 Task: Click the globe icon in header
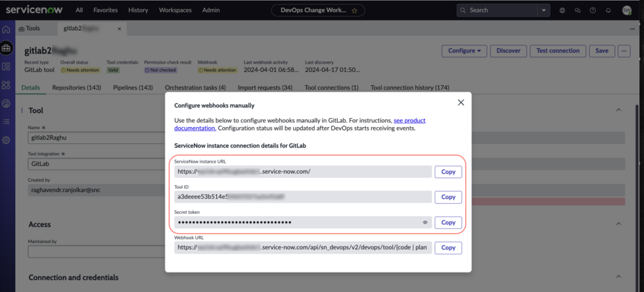click(x=562, y=10)
